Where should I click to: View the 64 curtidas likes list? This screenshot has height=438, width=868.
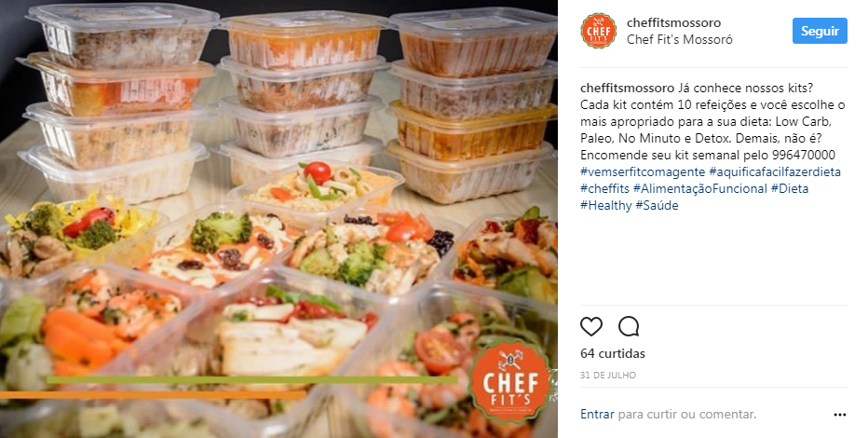[613, 353]
